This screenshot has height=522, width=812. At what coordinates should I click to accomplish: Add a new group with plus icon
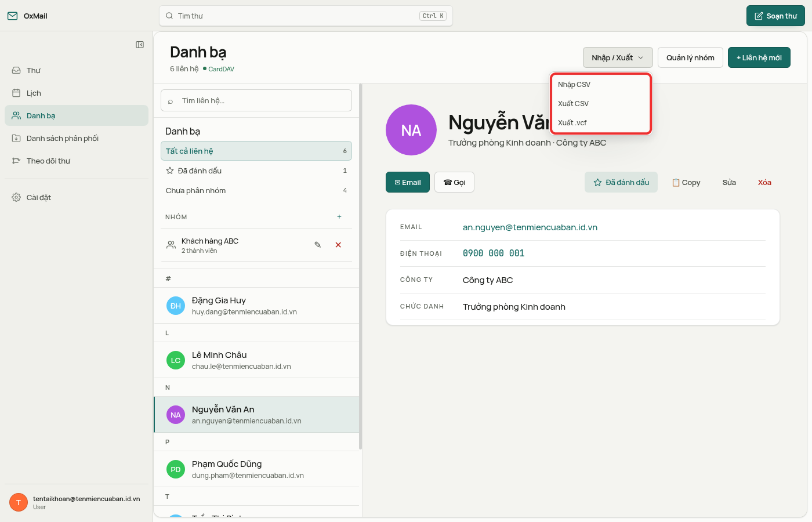[339, 217]
